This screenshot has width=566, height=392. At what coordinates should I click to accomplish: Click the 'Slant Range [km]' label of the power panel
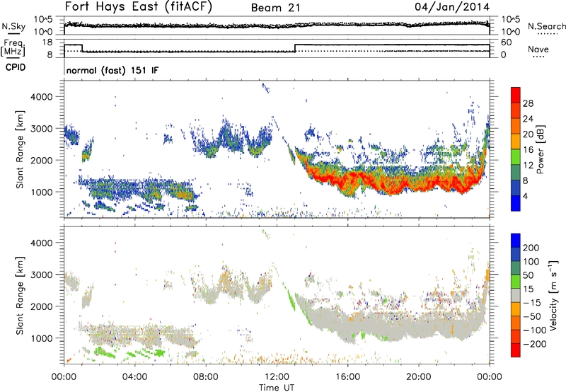(x=20, y=149)
